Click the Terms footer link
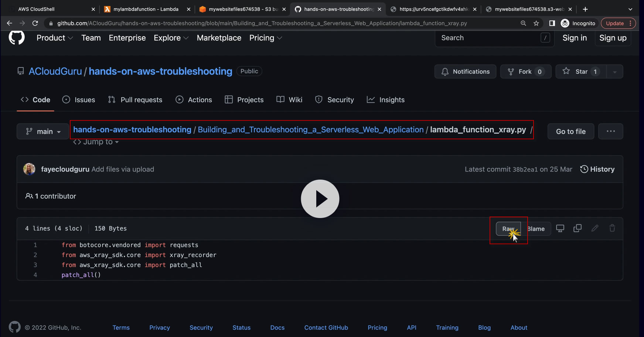This screenshot has width=644, height=337. [x=121, y=327]
